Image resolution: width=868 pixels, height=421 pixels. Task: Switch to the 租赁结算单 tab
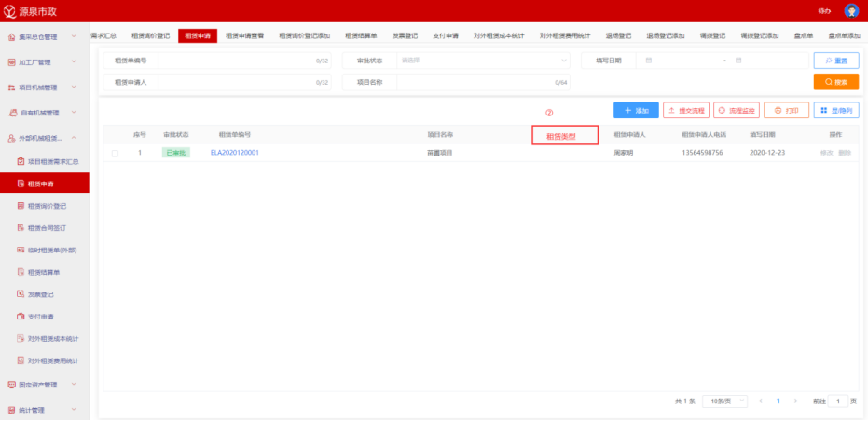359,35
